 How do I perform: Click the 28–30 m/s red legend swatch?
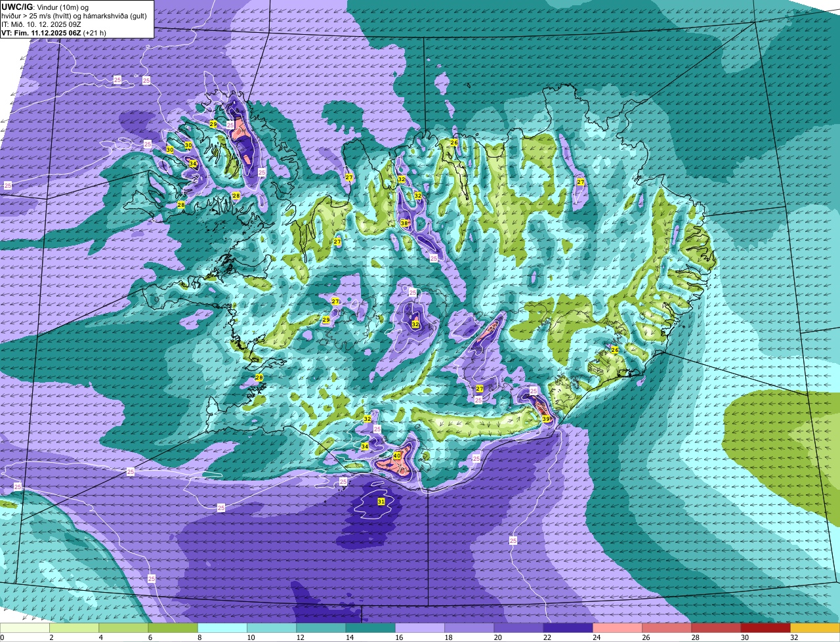point(717,628)
